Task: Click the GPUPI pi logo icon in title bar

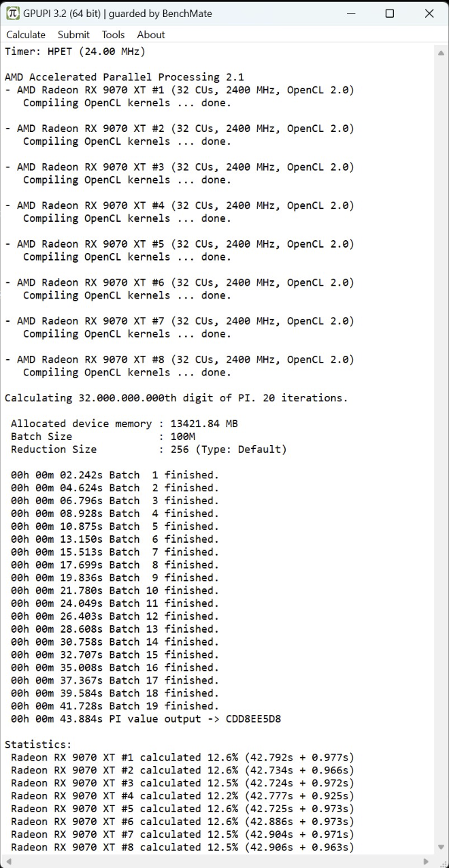Action: coord(13,13)
